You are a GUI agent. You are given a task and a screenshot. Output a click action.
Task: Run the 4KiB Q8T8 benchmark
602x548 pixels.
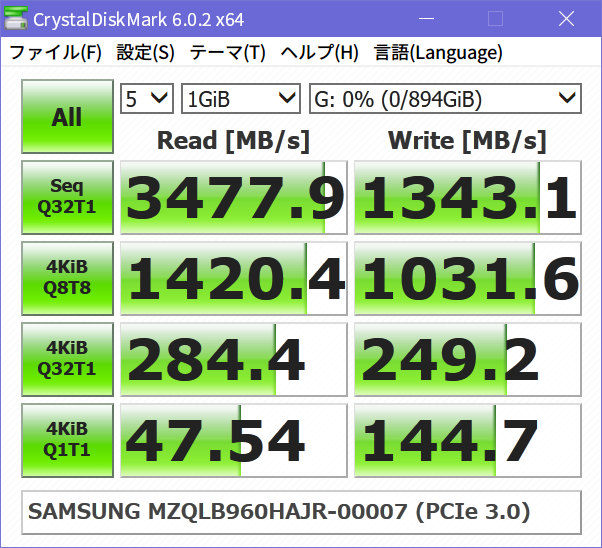pos(67,278)
